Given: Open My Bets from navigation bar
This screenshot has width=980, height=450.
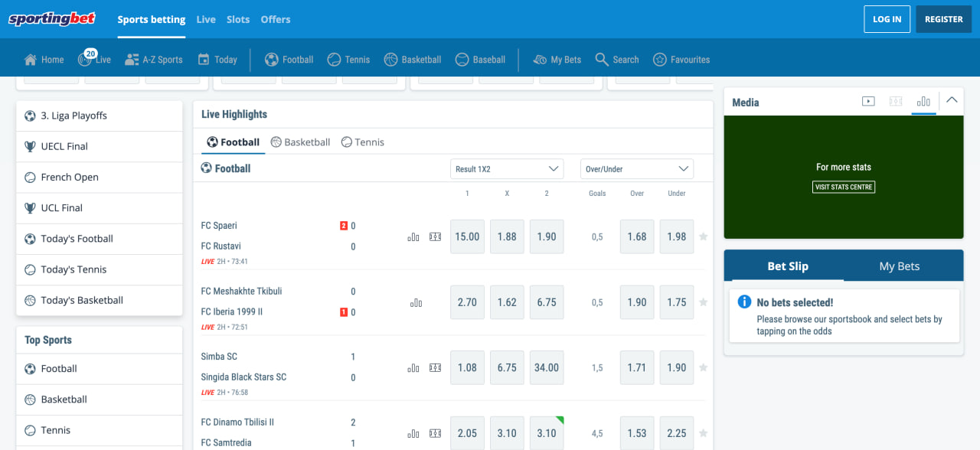Looking at the screenshot, I should pyautogui.click(x=557, y=60).
